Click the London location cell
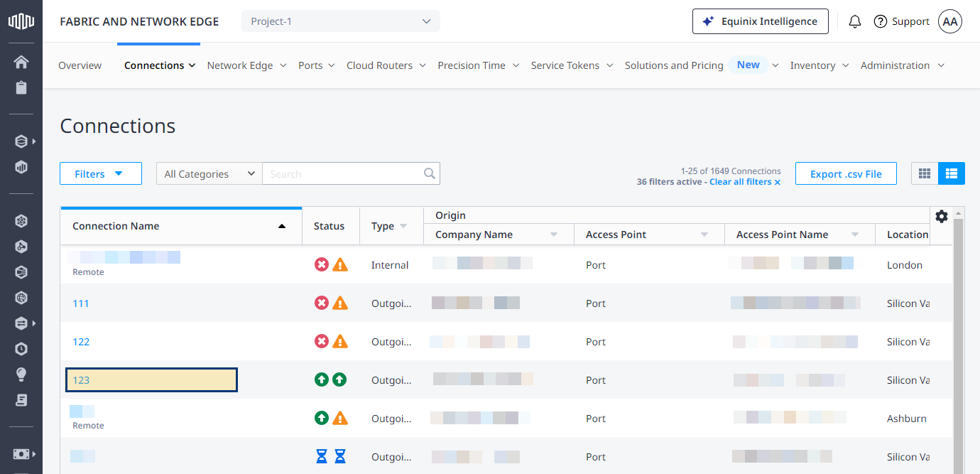 click(905, 265)
